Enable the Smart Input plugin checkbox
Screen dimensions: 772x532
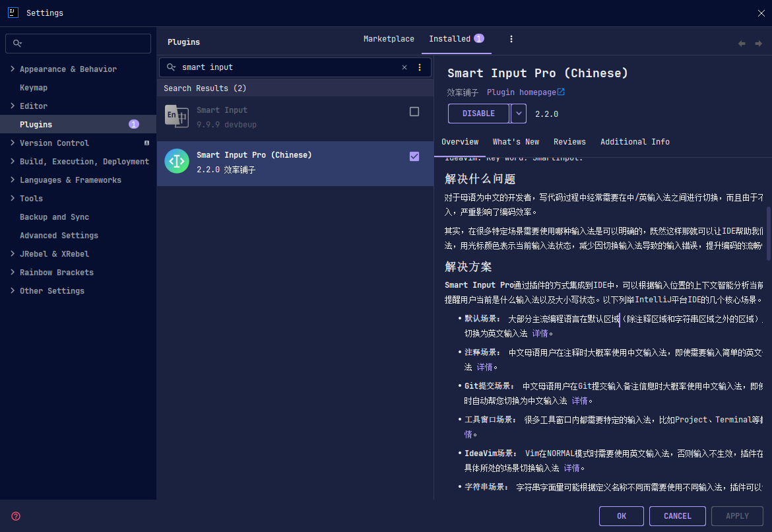(x=414, y=112)
